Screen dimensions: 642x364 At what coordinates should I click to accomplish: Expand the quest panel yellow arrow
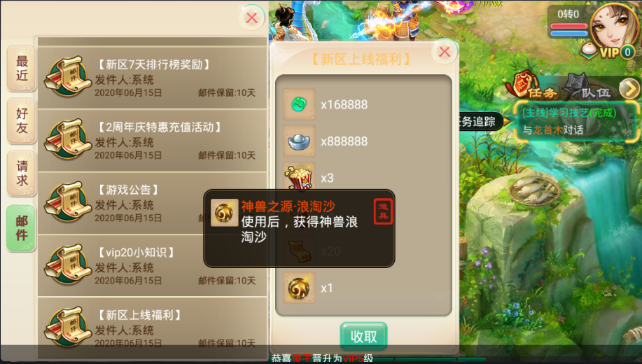(x=629, y=88)
